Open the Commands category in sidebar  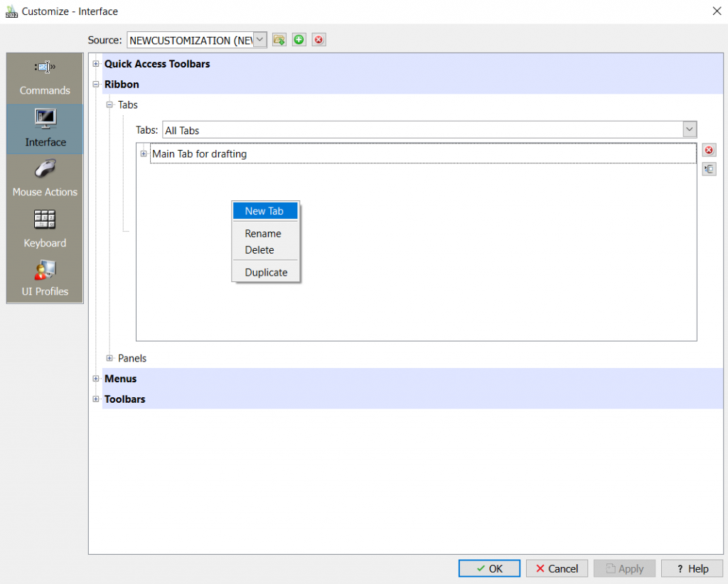coord(45,78)
